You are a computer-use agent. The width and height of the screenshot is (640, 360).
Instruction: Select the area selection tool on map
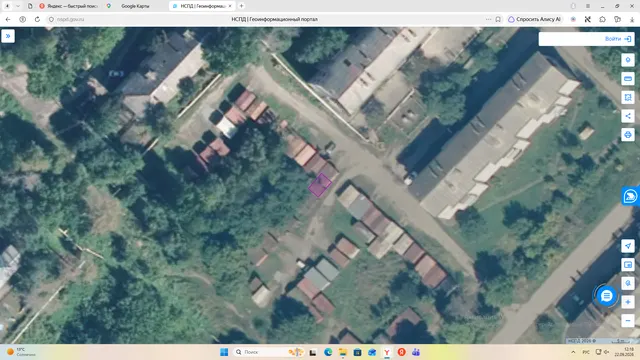(x=628, y=97)
